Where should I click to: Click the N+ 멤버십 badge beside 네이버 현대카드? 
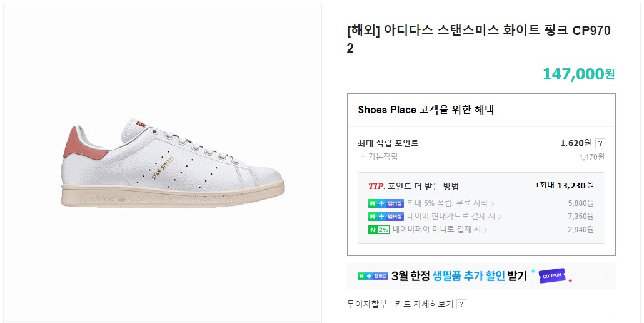coord(386,217)
